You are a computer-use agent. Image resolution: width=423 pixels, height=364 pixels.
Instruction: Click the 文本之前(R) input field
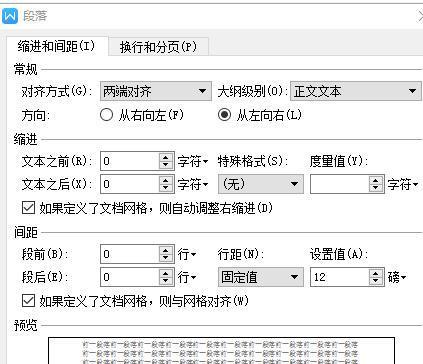[130, 161]
